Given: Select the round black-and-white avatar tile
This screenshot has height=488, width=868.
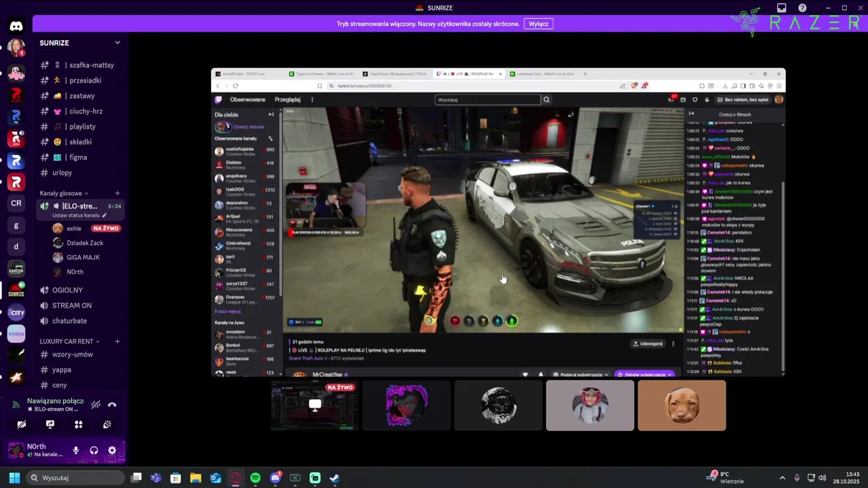Looking at the screenshot, I should [x=498, y=405].
